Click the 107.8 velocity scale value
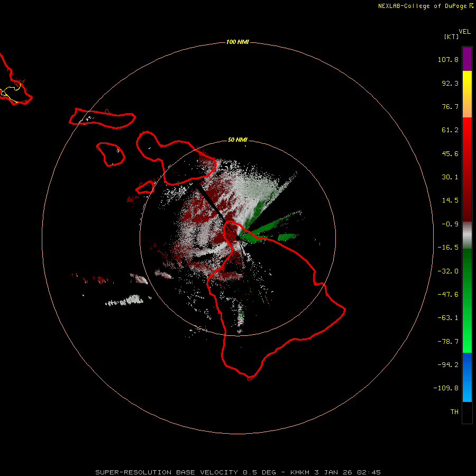476x476 pixels. (448, 59)
